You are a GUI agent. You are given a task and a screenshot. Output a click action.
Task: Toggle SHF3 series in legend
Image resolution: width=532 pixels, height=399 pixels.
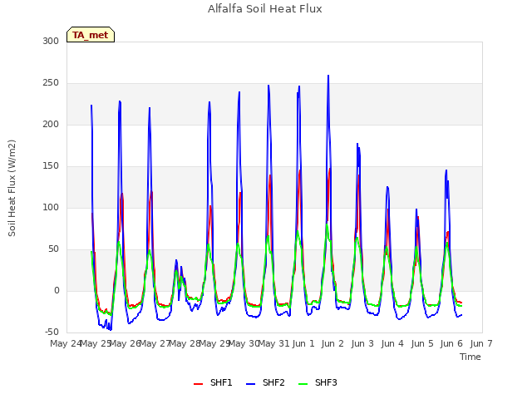318,382
